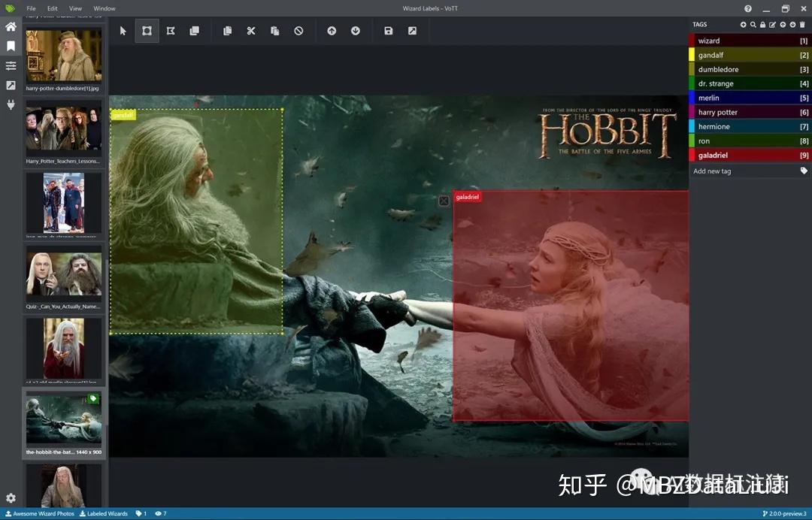
Task: Click the yellow gandalf color swatch
Action: (x=692, y=55)
